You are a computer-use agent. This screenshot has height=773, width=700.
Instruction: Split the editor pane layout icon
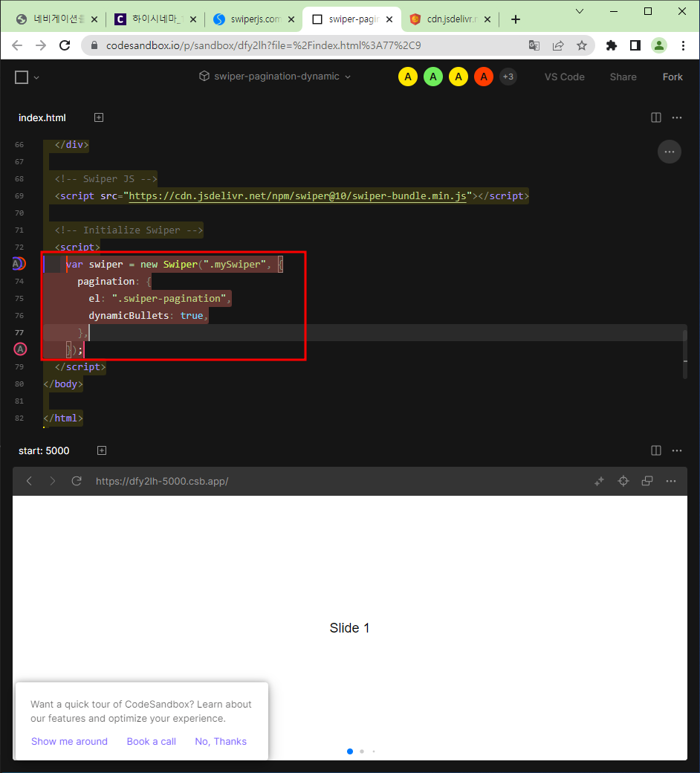pyautogui.click(x=655, y=117)
